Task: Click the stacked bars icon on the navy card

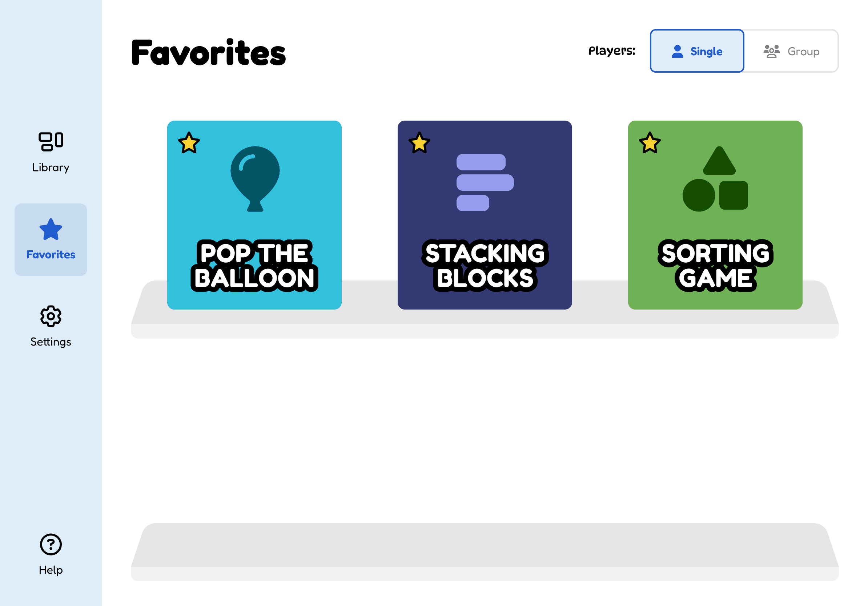Action: 485,182
